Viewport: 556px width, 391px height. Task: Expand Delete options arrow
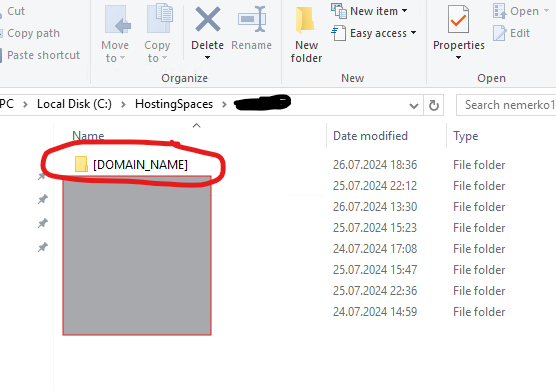click(207, 57)
